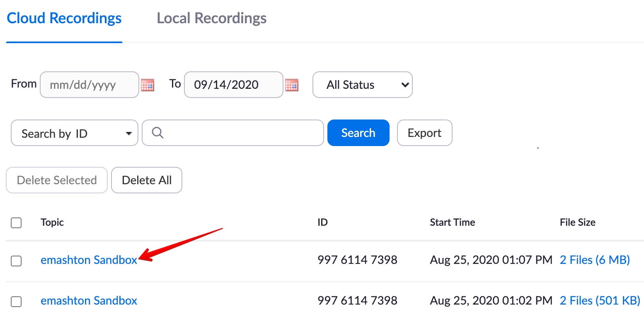Open the 2 Files (501 KB) link
The height and width of the screenshot is (322, 644).
pyautogui.click(x=600, y=301)
